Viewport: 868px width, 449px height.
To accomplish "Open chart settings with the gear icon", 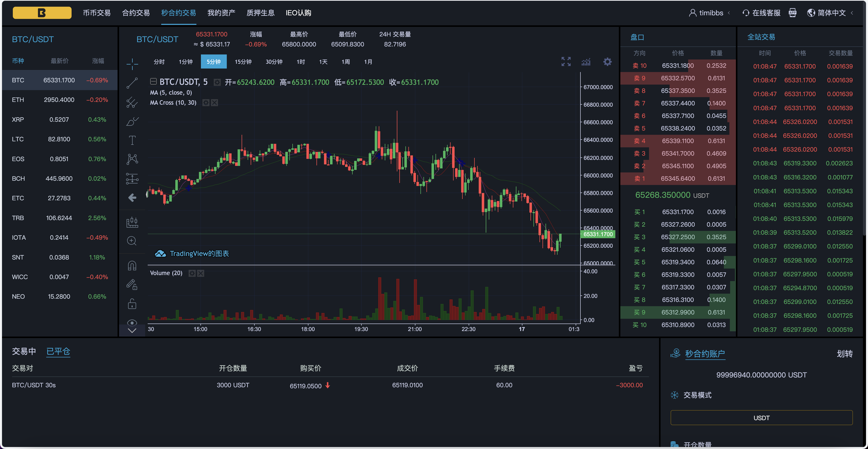I will pyautogui.click(x=607, y=62).
